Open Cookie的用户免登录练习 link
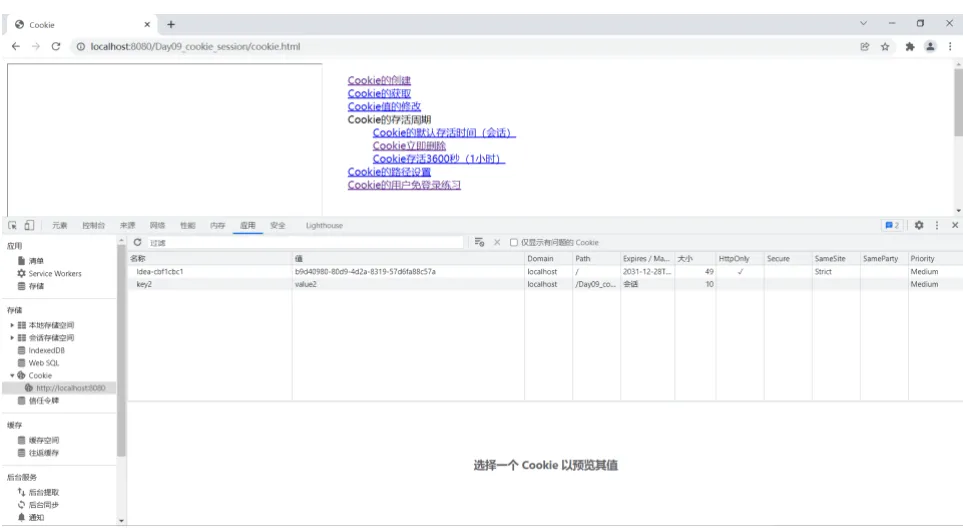Screen dimensions: 963x532 pyautogui.click(x=404, y=185)
